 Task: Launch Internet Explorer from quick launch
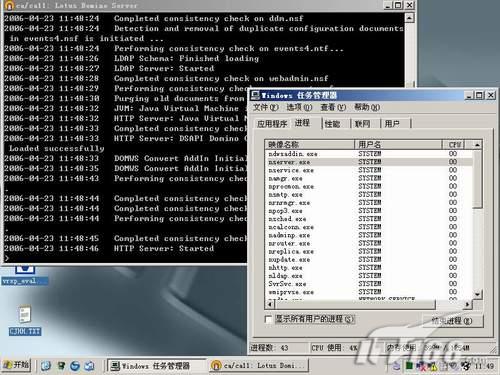(x=75, y=366)
